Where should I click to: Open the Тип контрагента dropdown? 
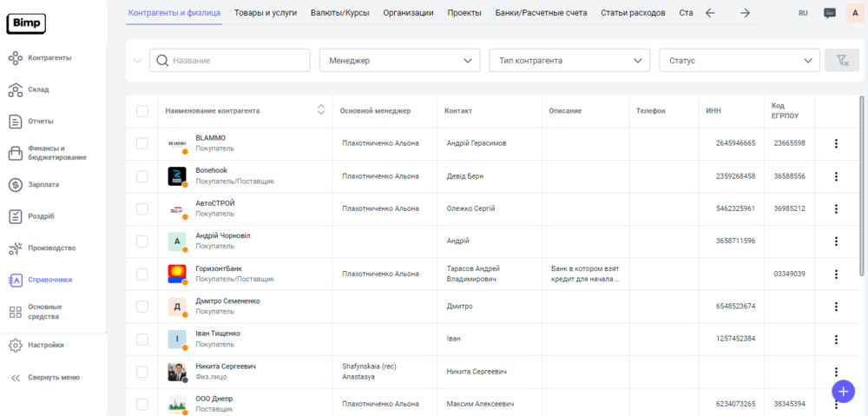(569, 60)
